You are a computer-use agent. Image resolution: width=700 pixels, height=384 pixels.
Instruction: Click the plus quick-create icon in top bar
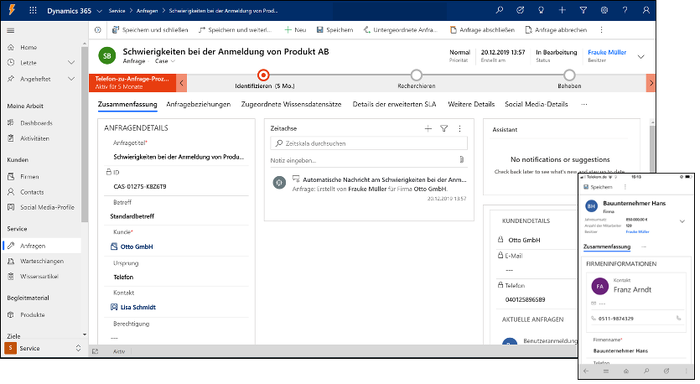click(x=562, y=10)
